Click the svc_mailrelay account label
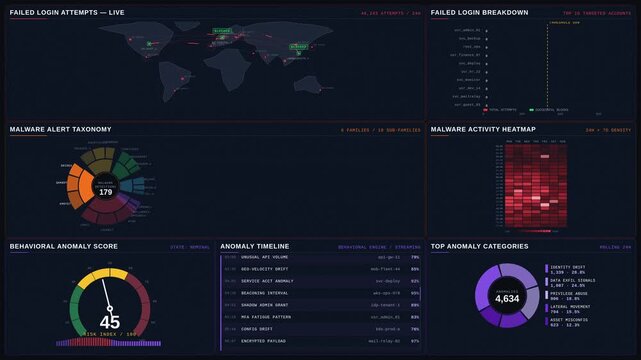Viewport: 641px width, 360px height. (x=466, y=96)
